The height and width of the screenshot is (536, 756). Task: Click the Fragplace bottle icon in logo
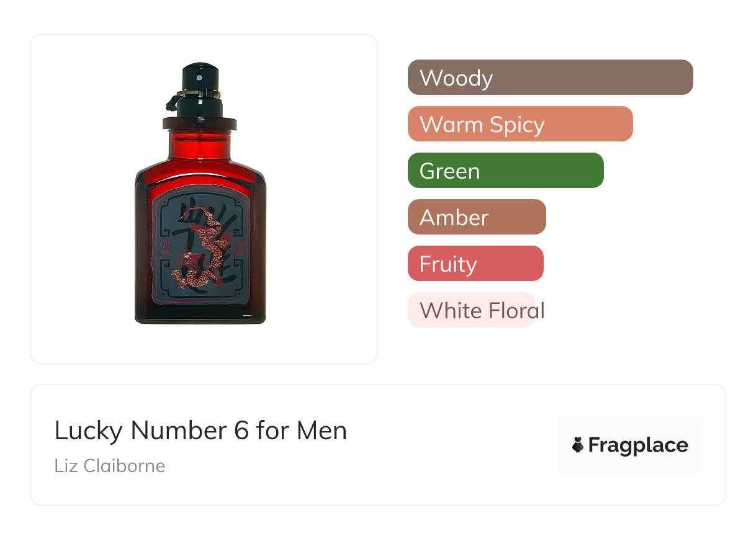coord(578,445)
